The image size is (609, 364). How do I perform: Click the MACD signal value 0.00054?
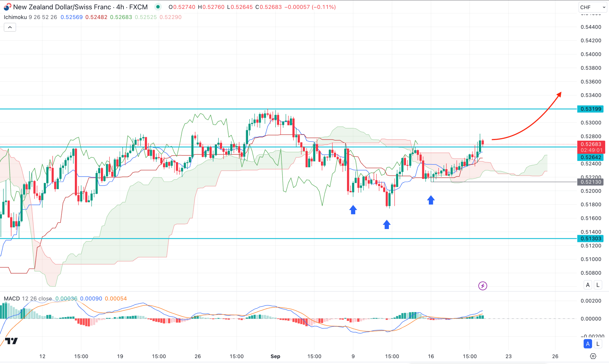(x=116, y=298)
